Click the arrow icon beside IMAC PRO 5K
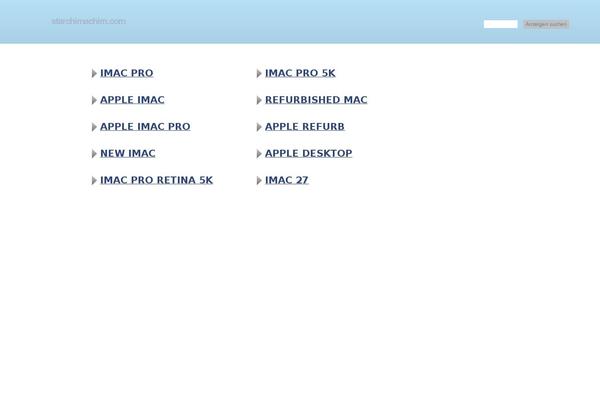Screen dimensions: 600x400 [259, 73]
